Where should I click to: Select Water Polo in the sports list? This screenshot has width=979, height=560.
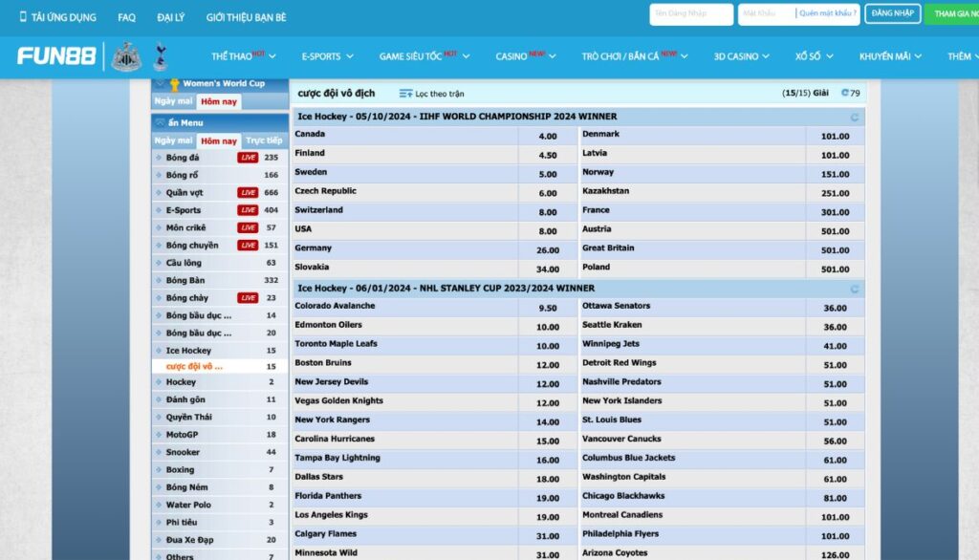(220, 505)
